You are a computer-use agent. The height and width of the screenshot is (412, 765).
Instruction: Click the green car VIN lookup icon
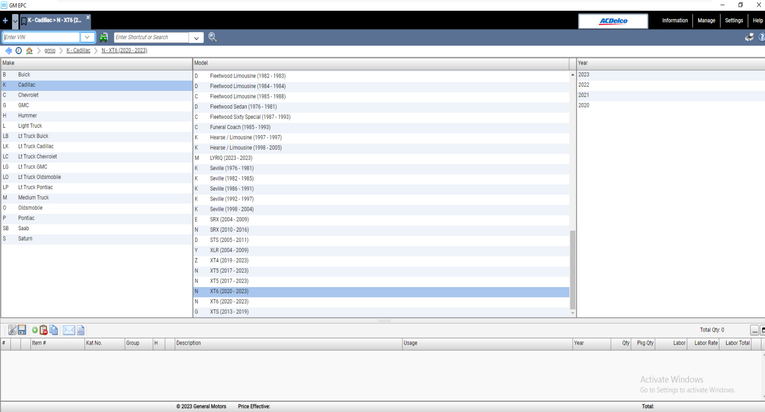click(103, 37)
